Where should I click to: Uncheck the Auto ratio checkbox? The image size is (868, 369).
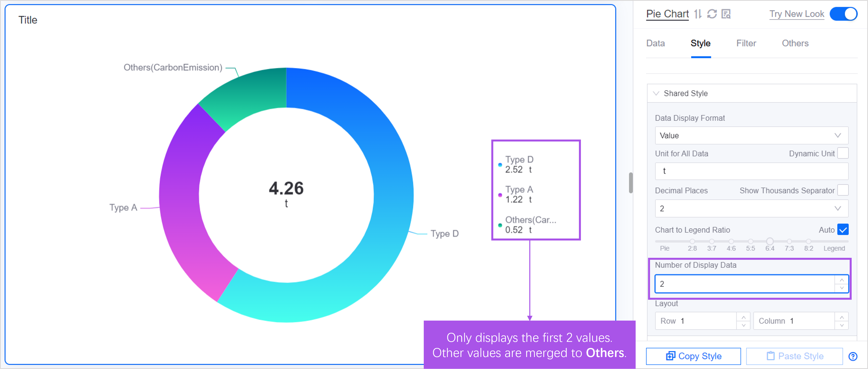(842, 230)
